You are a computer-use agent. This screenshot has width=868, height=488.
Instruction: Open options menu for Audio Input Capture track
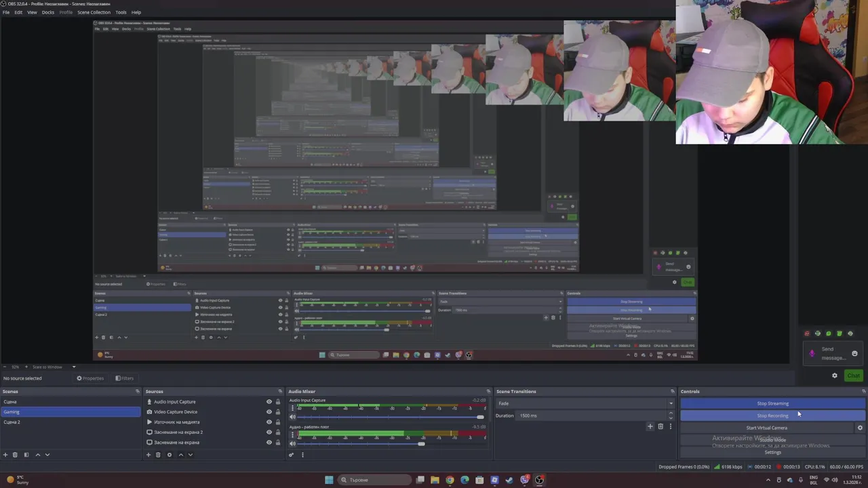click(x=292, y=409)
